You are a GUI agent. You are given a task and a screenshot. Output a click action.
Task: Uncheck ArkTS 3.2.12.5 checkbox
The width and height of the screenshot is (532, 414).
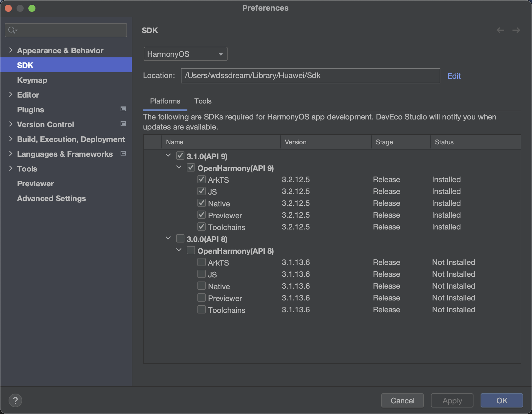[202, 179]
